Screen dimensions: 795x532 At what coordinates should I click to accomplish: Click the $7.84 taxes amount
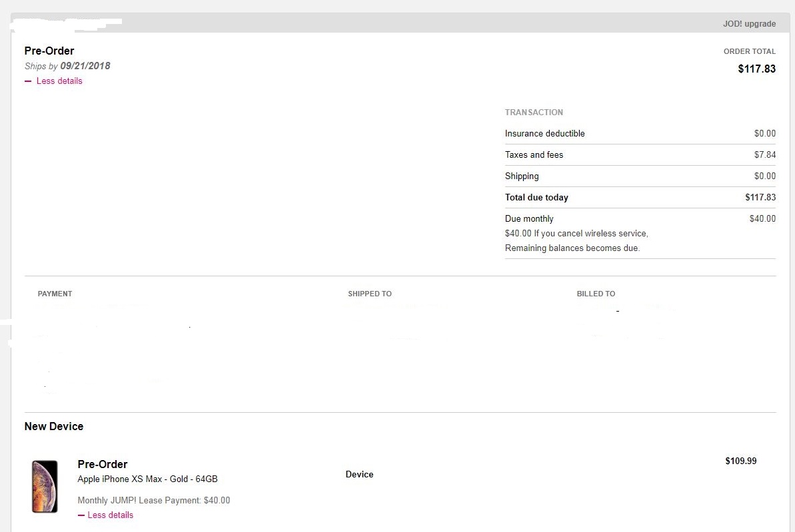click(764, 154)
